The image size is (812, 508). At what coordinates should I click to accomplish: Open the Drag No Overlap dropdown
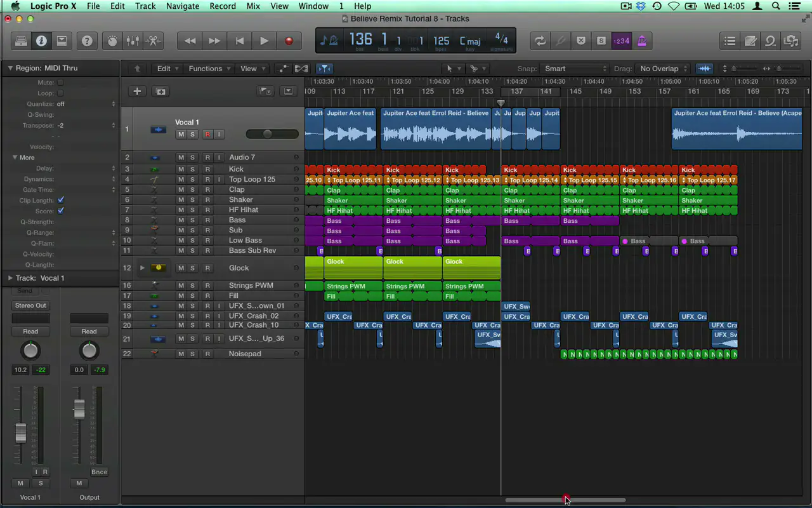click(664, 69)
